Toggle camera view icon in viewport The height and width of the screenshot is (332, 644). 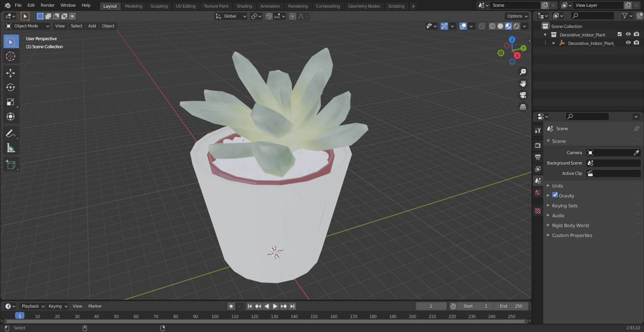(523, 95)
